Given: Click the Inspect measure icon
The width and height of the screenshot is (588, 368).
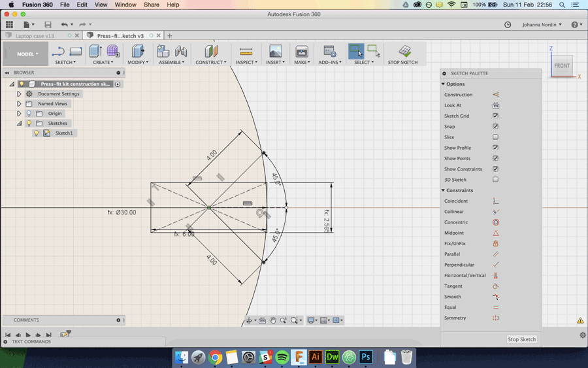Looking at the screenshot, I should pyautogui.click(x=246, y=52).
